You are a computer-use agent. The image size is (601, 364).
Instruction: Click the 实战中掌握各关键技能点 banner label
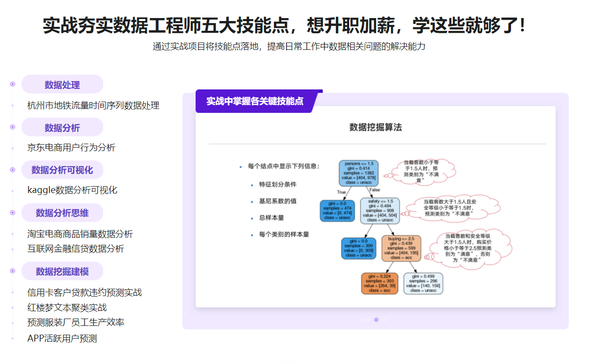click(255, 101)
